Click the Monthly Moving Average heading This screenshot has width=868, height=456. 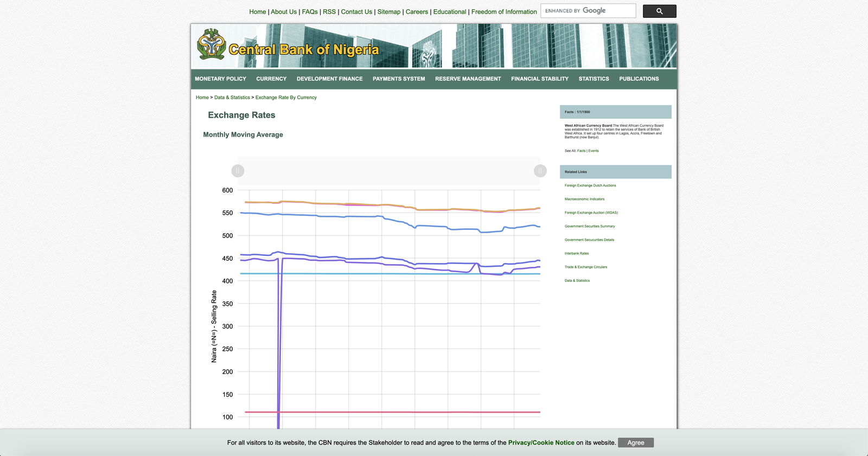coord(243,134)
